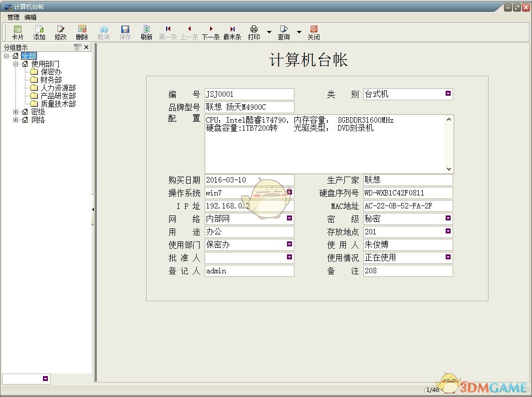This screenshot has width=532, height=397.
Task: Expand the 网络 tree node
Action: tap(15, 120)
